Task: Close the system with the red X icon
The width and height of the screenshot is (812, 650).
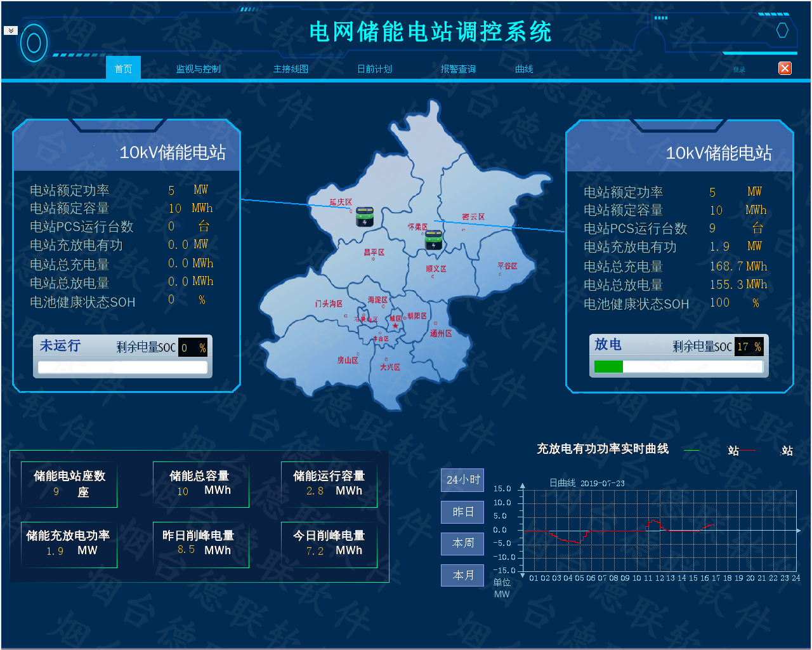Action: [785, 69]
